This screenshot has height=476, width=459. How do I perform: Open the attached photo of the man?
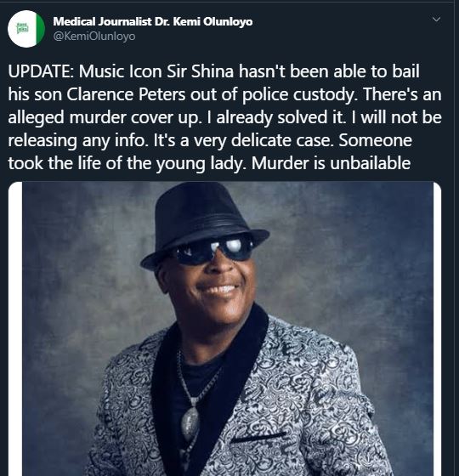coord(224,329)
